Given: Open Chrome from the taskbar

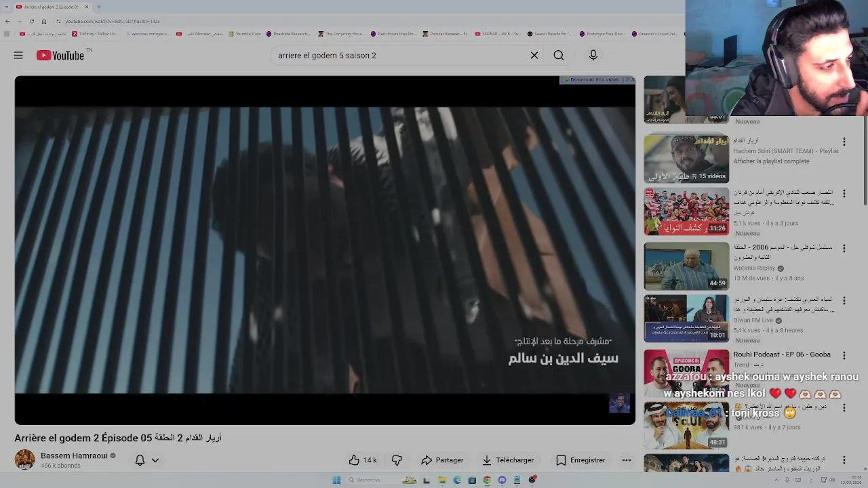Looking at the screenshot, I should coord(487,480).
